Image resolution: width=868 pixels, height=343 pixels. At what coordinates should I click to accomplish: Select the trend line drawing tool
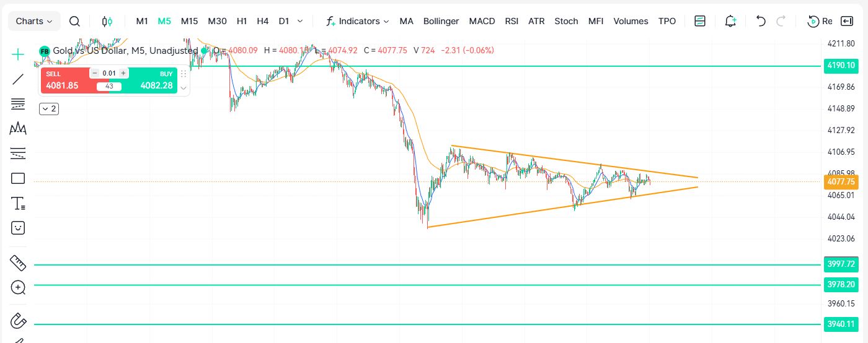coord(18,79)
